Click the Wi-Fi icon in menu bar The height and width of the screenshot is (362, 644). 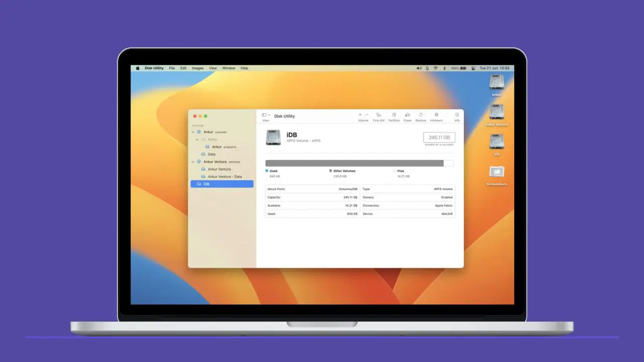pyautogui.click(x=436, y=68)
